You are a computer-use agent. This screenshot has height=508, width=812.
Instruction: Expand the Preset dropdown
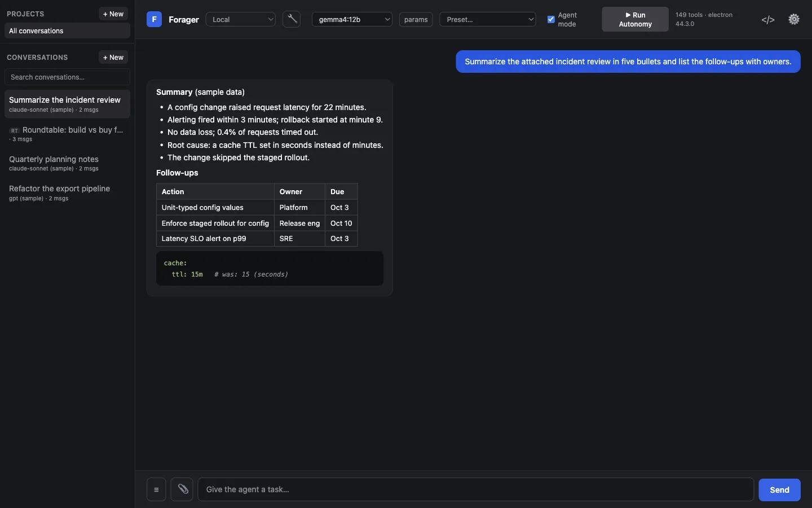click(488, 19)
